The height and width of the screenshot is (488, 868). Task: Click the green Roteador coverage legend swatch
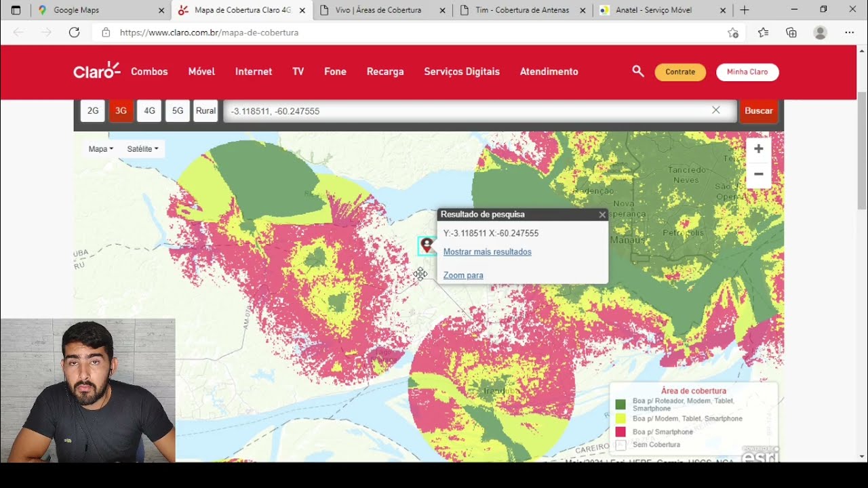click(x=620, y=405)
